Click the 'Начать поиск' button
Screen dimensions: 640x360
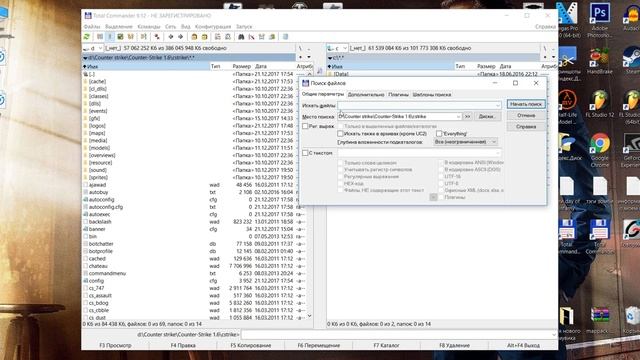click(526, 104)
